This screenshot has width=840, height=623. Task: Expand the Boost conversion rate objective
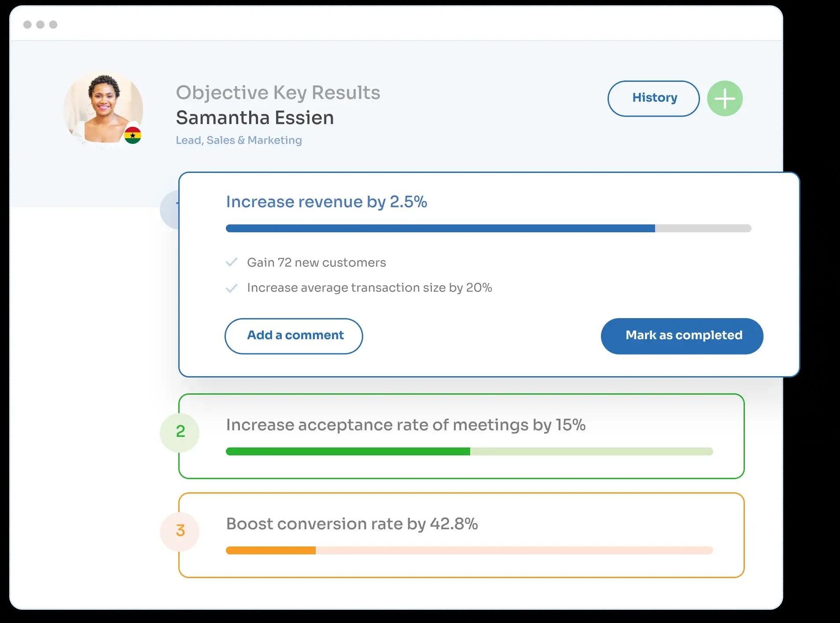(x=352, y=524)
